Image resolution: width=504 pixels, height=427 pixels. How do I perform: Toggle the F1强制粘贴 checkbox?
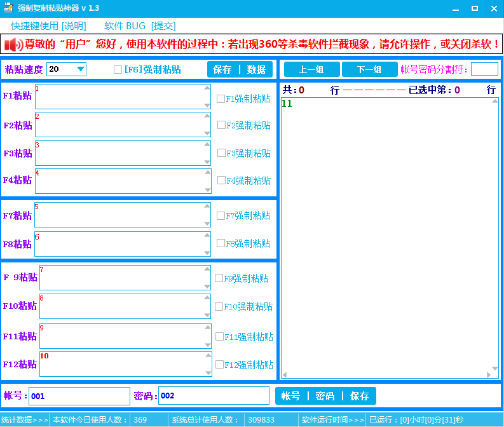[x=221, y=98]
